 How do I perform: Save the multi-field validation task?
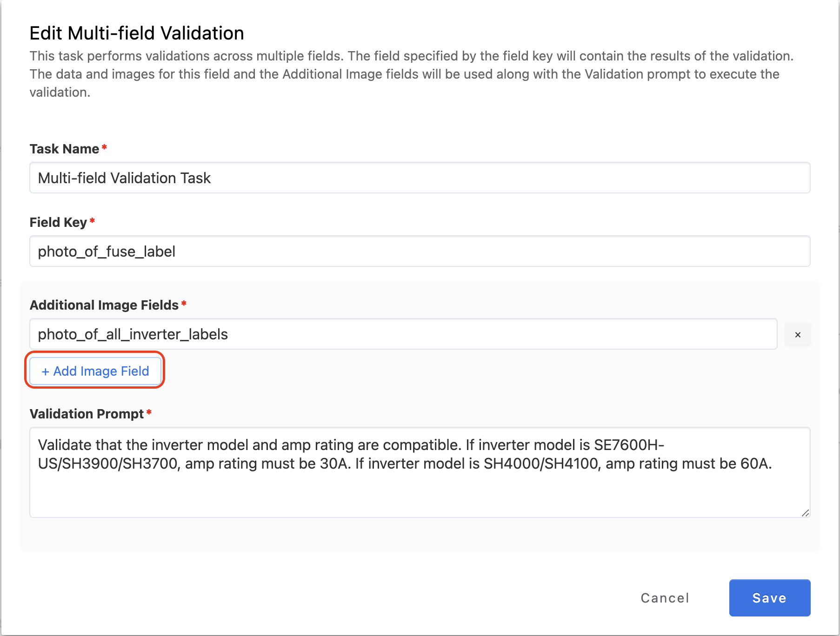coord(769,598)
